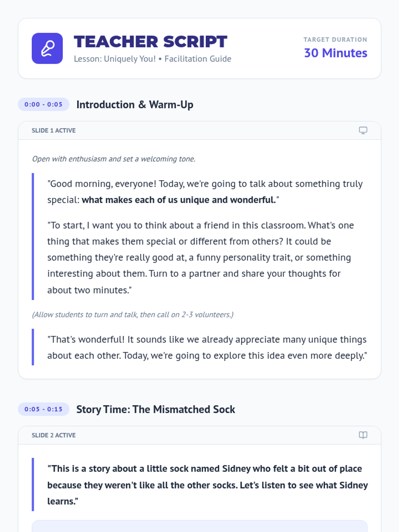Click the bold phrase about unique and wonderful
Viewport: 399px width, 532px height.
click(x=179, y=200)
